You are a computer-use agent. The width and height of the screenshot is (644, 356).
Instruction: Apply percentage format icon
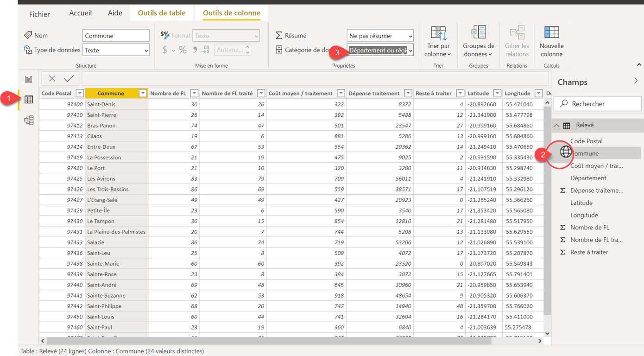(x=183, y=50)
